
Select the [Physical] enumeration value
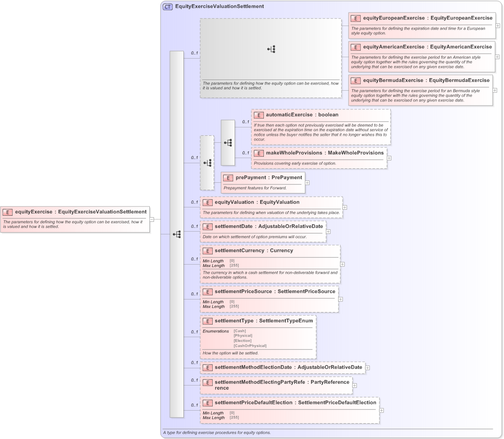pyautogui.click(x=243, y=336)
